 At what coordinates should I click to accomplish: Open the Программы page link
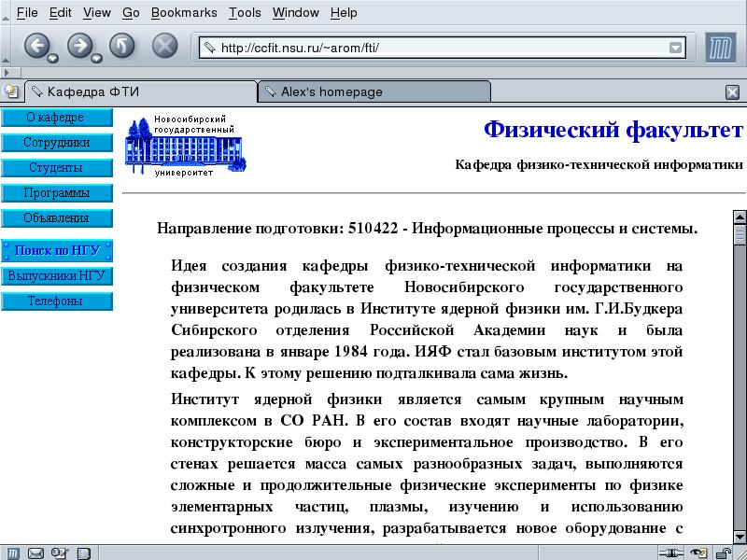57,193
